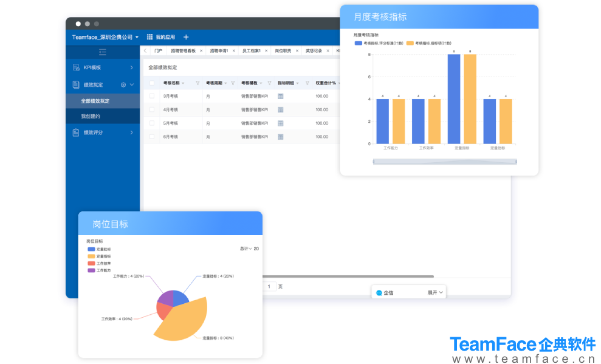601x364 pixels.
Task: Click the 企信 chat icon
Action: (379, 293)
